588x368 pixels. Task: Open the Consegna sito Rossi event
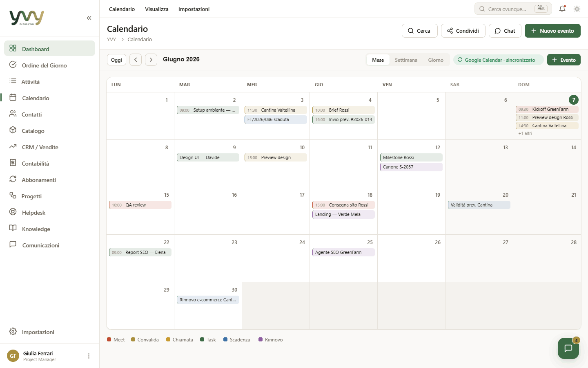pos(343,205)
